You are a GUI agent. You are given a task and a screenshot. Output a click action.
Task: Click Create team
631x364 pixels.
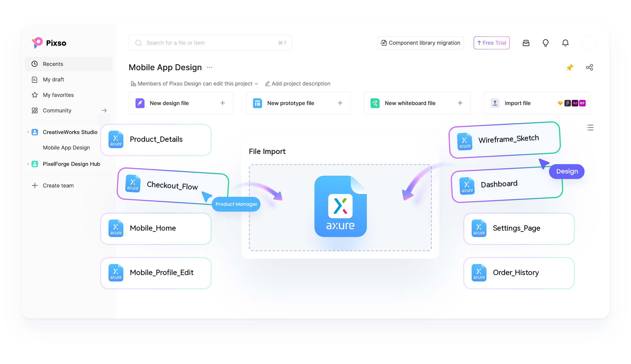[53, 186]
